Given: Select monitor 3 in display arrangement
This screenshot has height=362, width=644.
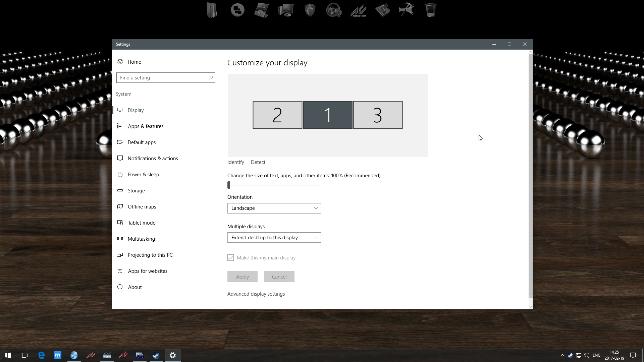Looking at the screenshot, I should [x=378, y=115].
